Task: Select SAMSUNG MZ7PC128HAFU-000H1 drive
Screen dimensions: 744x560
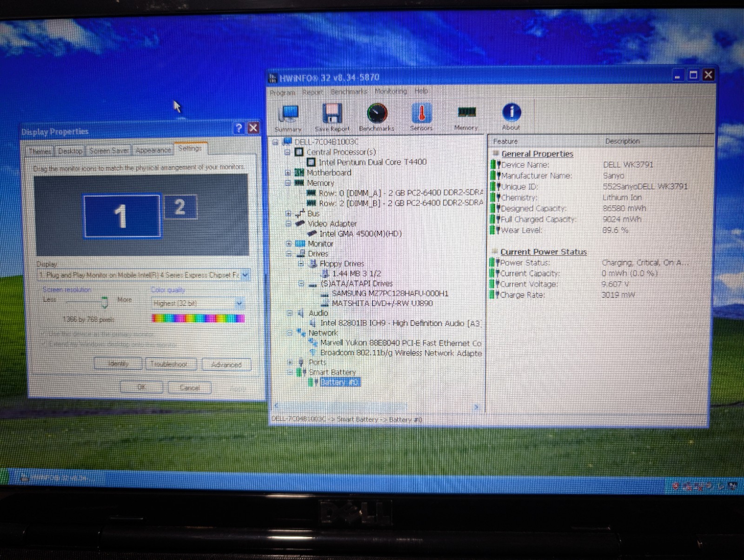Action: pyautogui.click(x=390, y=293)
